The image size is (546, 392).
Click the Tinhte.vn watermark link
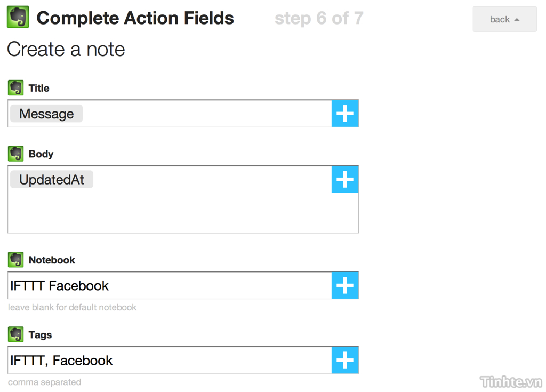click(511, 382)
